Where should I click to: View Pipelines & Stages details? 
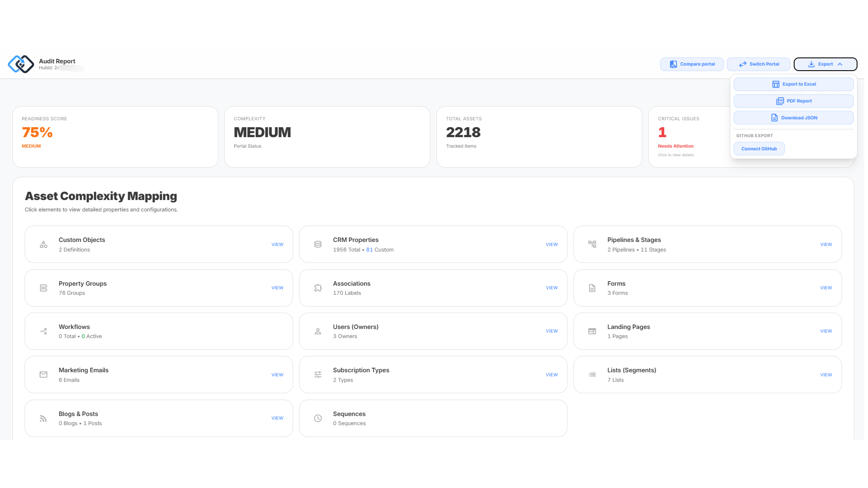pyautogui.click(x=826, y=245)
